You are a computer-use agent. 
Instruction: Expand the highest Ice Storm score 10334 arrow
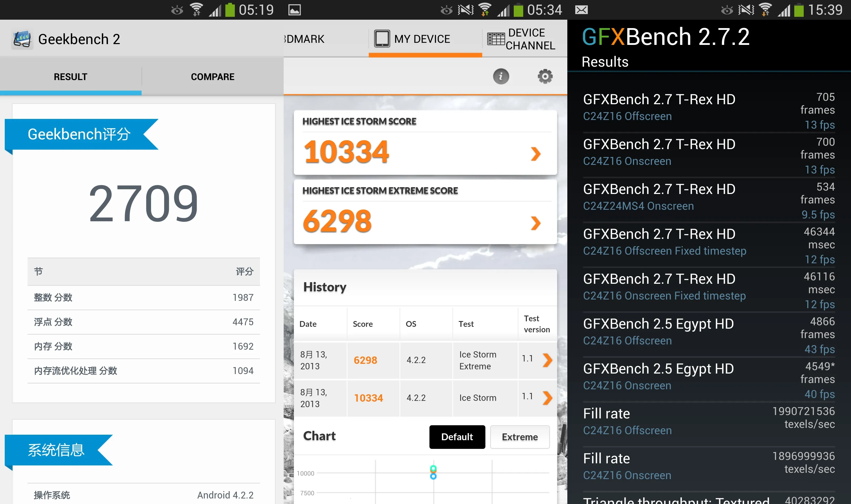point(536,154)
